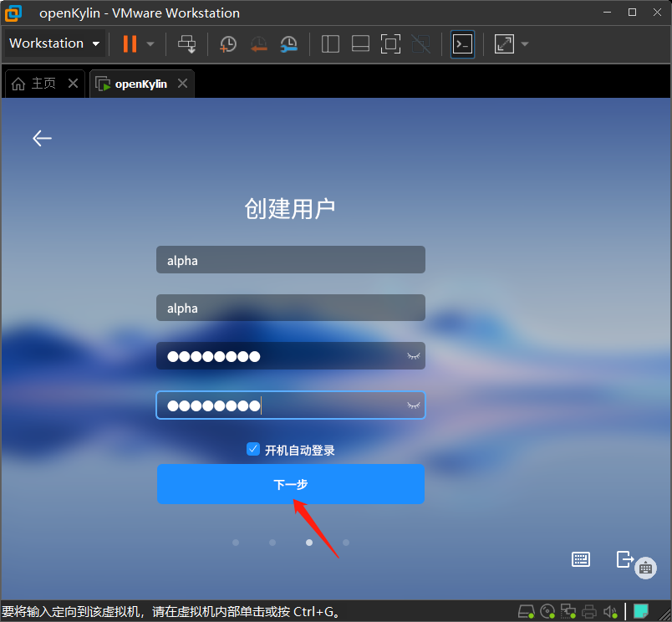The width and height of the screenshot is (672, 622).
Task: Open the on-screen keyboard in the installer
Action: tap(581, 559)
